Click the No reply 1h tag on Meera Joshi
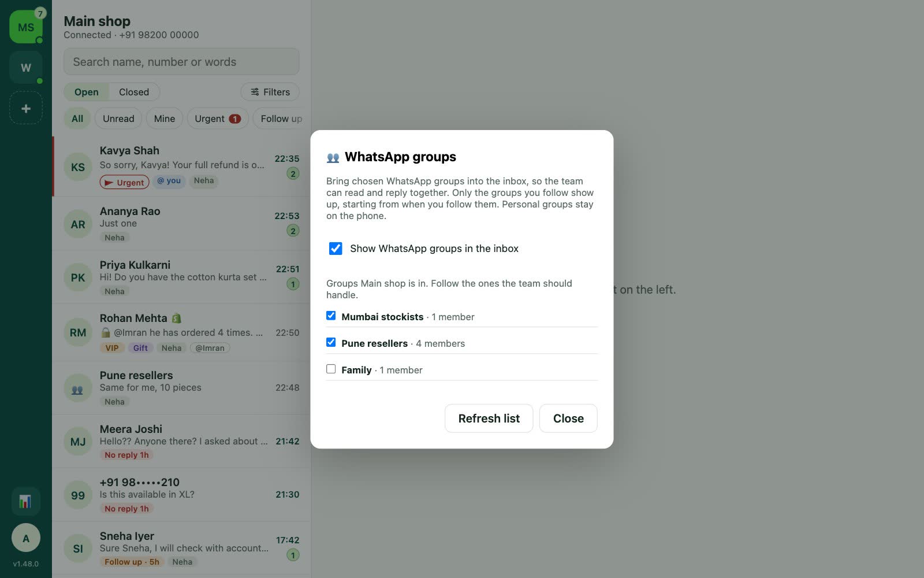Viewport: 924px width, 578px height. [126, 455]
